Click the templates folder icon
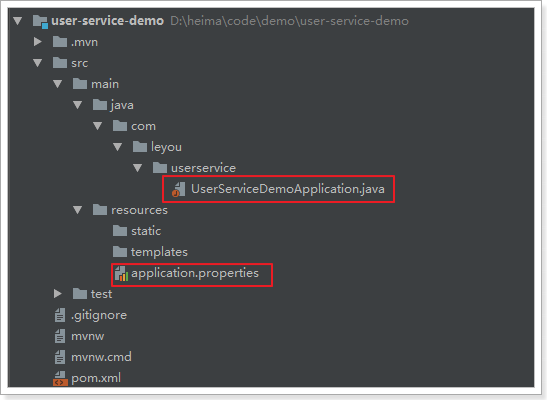This screenshot has width=547, height=400. click(x=120, y=252)
